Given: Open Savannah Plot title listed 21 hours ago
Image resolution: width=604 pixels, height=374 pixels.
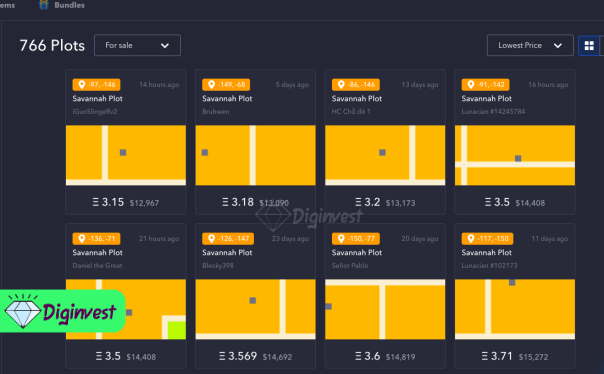Looking at the screenshot, I should [x=97, y=253].
